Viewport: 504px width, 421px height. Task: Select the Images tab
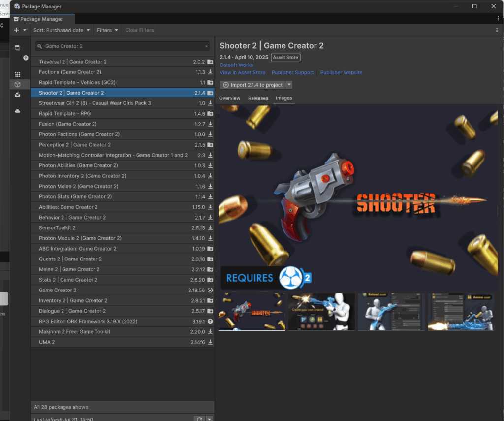click(x=284, y=98)
